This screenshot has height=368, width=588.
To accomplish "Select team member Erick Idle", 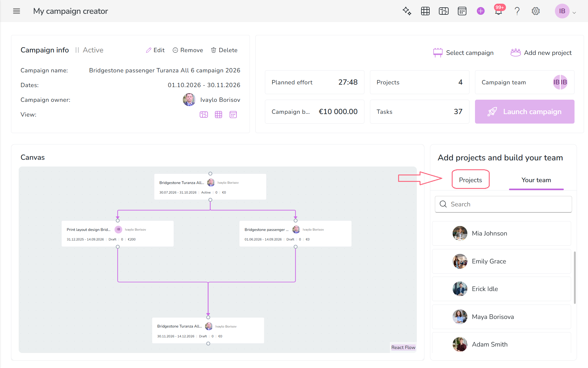I will 502,289.
